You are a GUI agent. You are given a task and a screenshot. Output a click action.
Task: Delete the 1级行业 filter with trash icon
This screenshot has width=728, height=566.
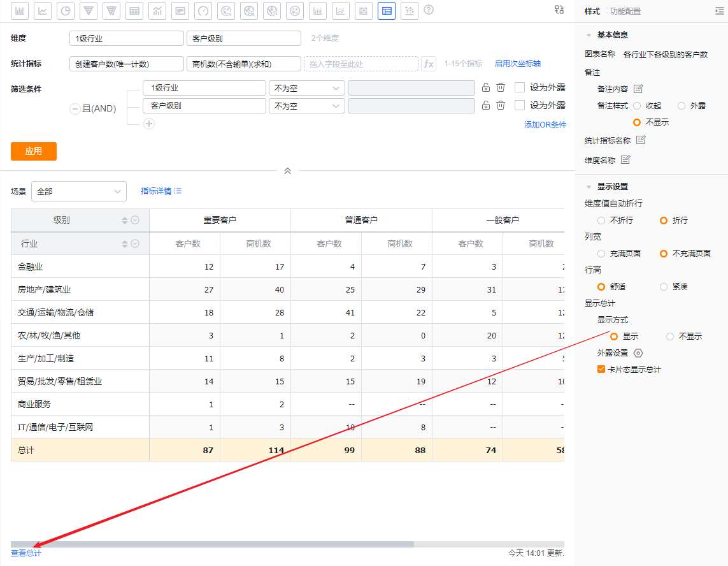tap(501, 87)
